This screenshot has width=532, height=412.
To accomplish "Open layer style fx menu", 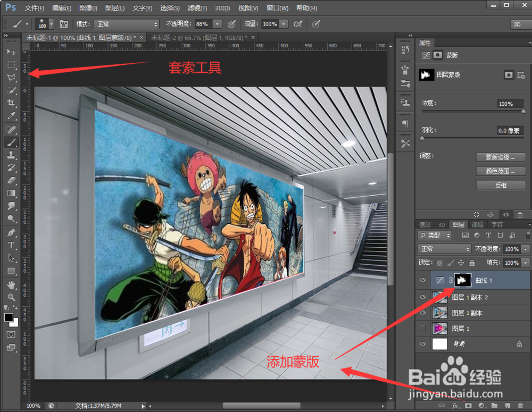I will tap(456, 405).
